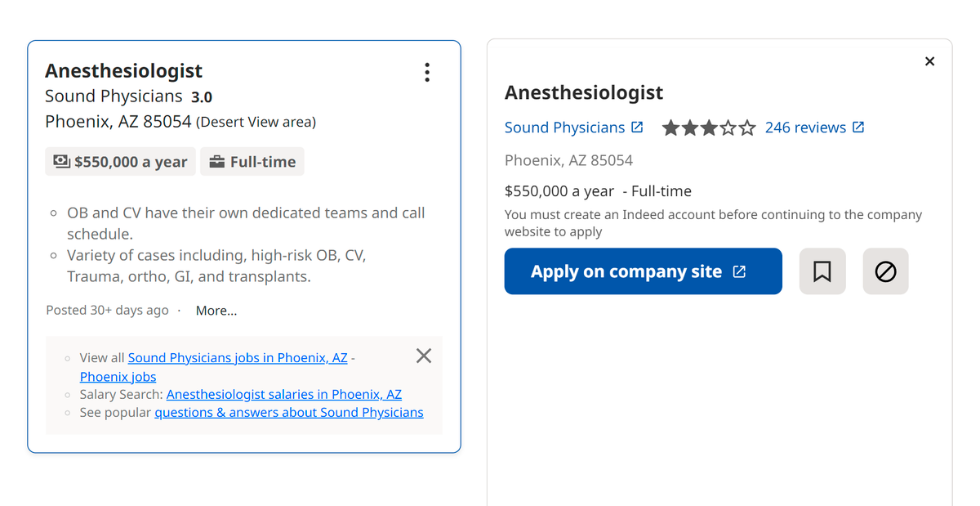Click the star rating for Sound Physicians
The height and width of the screenshot is (506, 980).
pyautogui.click(x=709, y=128)
